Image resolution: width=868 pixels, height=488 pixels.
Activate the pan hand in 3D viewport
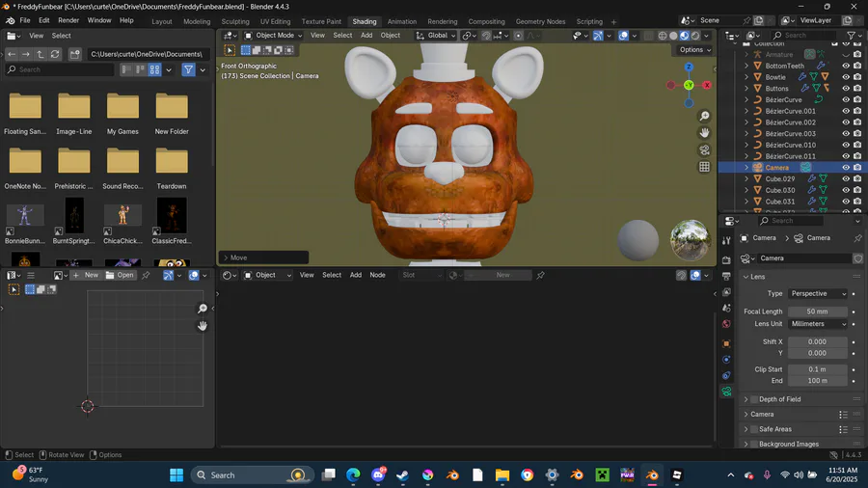click(704, 133)
